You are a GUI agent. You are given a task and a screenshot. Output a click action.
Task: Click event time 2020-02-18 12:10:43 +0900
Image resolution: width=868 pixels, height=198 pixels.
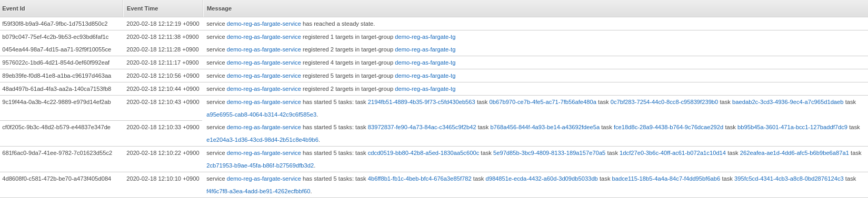163,102
